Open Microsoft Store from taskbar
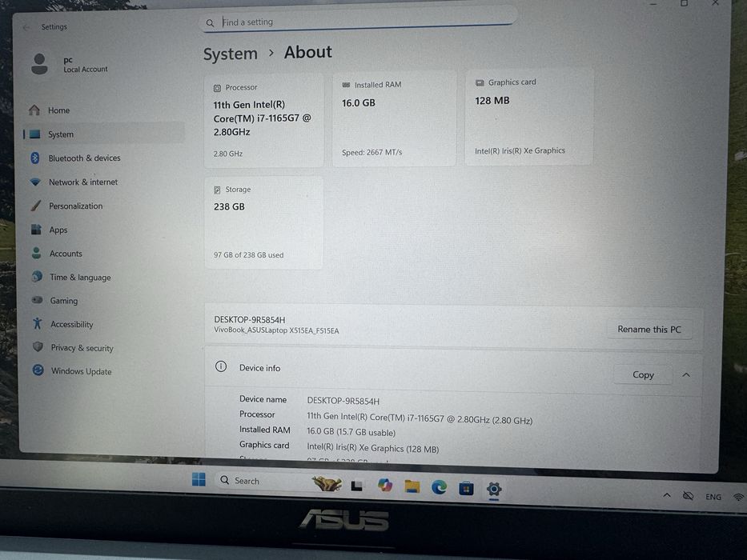This screenshot has height=560, width=747. (466, 488)
